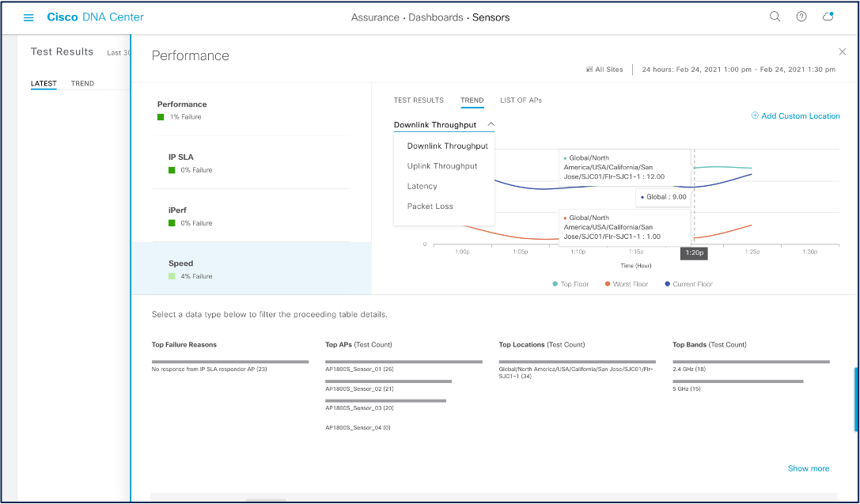Click the 1:20p time marker on chart
860x504 pixels.
coord(694,253)
